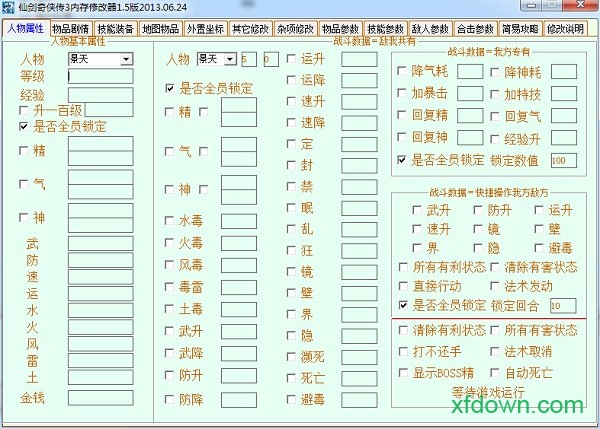Toggle 是否全员锁定 in basic attributes
The image size is (600, 429).
[24, 126]
